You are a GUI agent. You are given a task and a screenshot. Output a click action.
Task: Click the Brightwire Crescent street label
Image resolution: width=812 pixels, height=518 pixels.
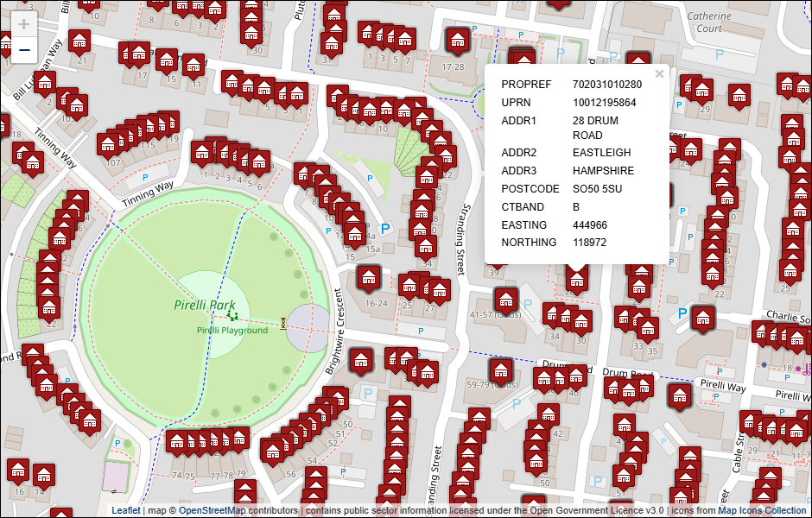[334, 332]
